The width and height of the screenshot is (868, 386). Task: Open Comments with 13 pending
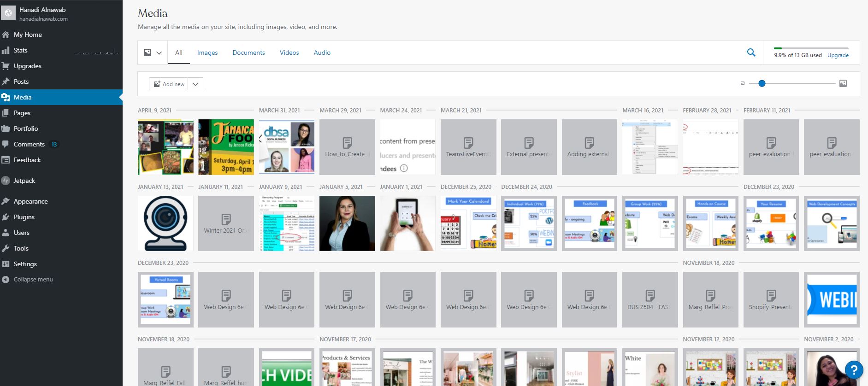[29, 144]
